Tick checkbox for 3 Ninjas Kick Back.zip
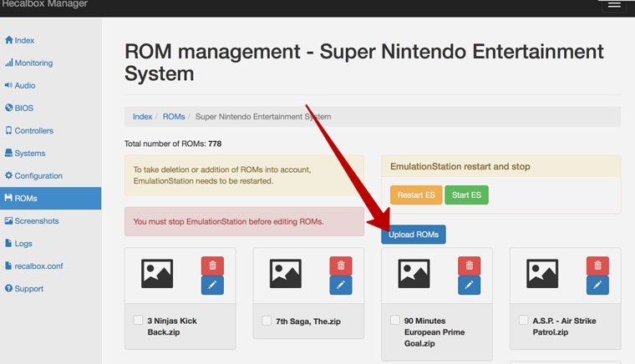 tap(138, 320)
